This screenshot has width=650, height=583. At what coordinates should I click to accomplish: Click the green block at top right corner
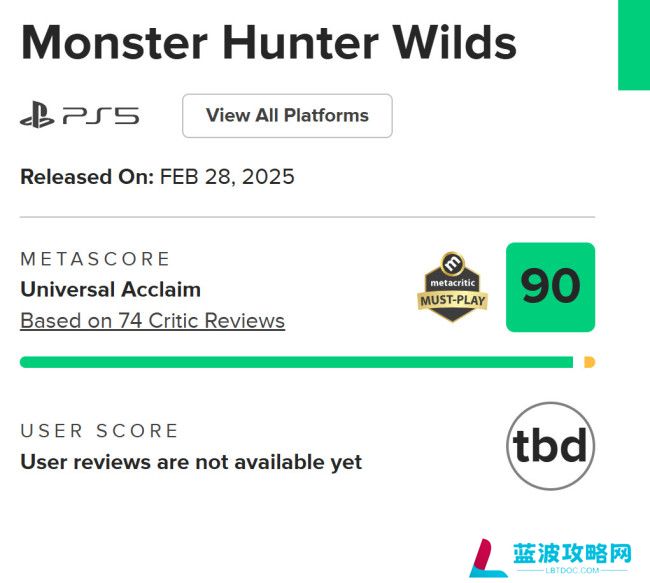[x=634, y=45]
